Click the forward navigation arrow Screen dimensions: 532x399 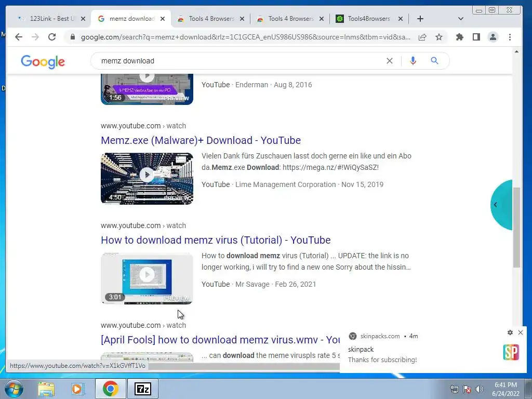pyautogui.click(x=35, y=37)
